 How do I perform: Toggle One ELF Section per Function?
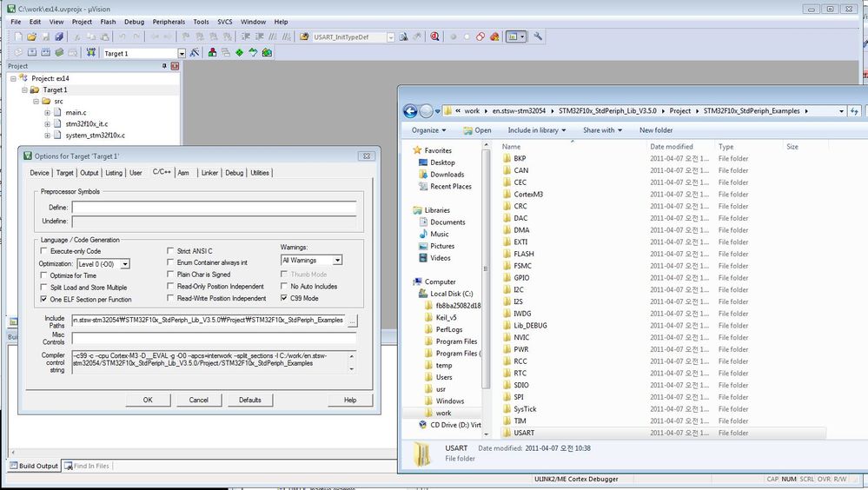(x=43, y=299)
